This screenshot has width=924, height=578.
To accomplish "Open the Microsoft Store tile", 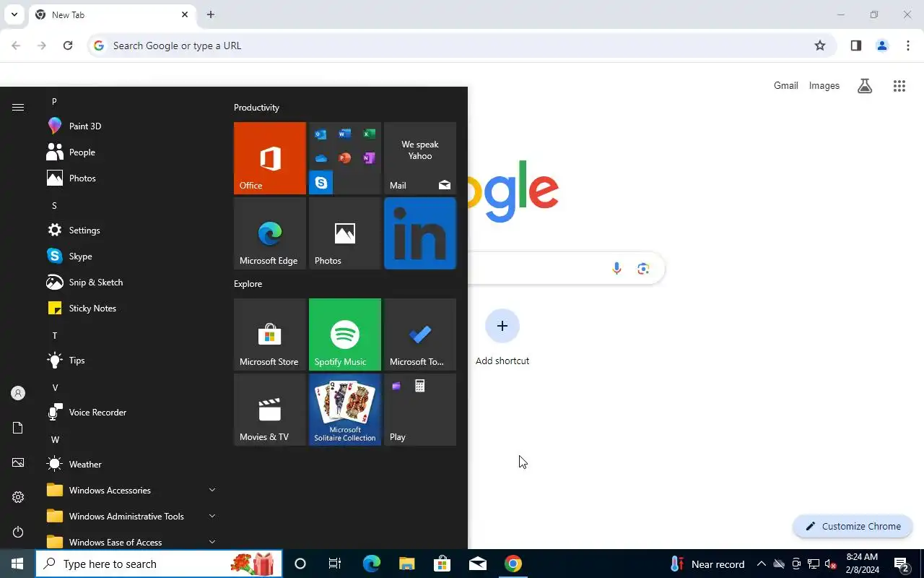I will (270, 335).
